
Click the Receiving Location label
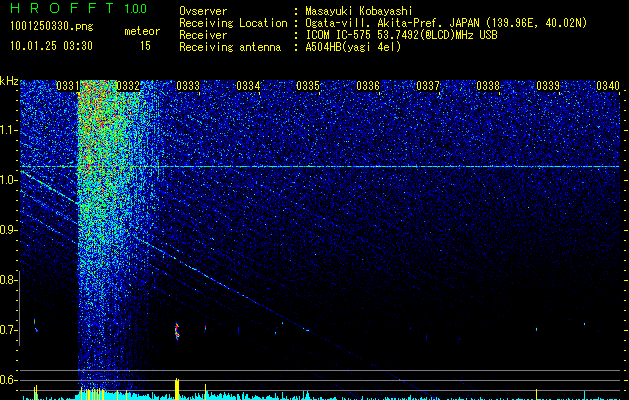click(x=233, y=23)
